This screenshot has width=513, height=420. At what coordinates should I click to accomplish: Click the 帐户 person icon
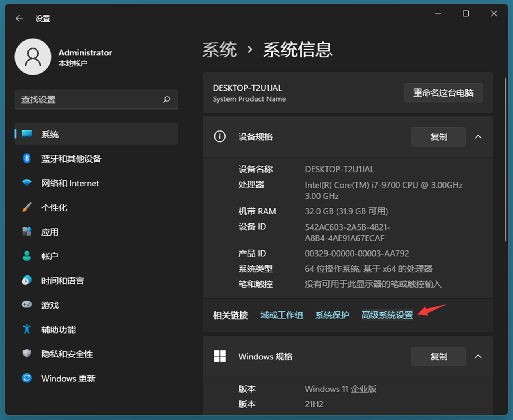coord(27,256)
